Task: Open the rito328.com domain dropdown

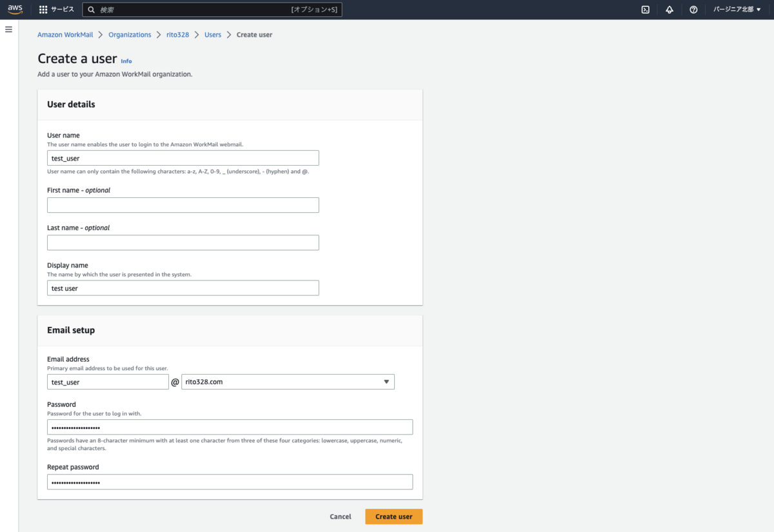Action: pos(287,381)
